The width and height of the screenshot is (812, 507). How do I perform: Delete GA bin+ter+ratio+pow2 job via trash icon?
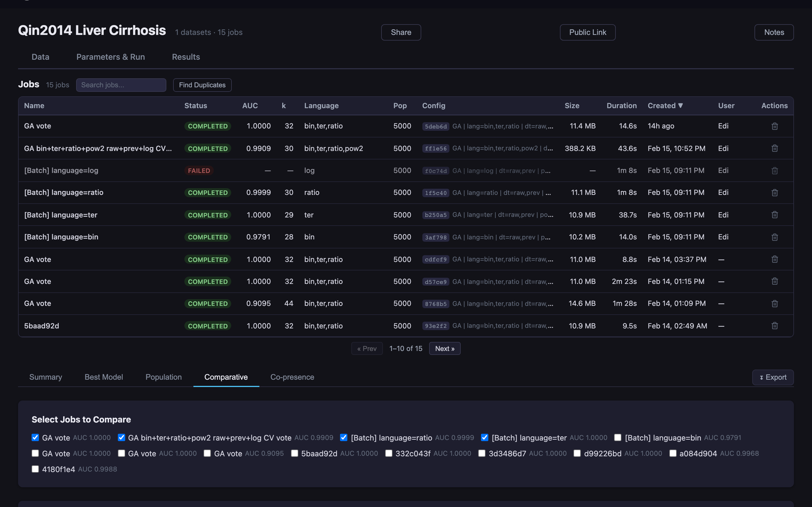pos(775,148)
